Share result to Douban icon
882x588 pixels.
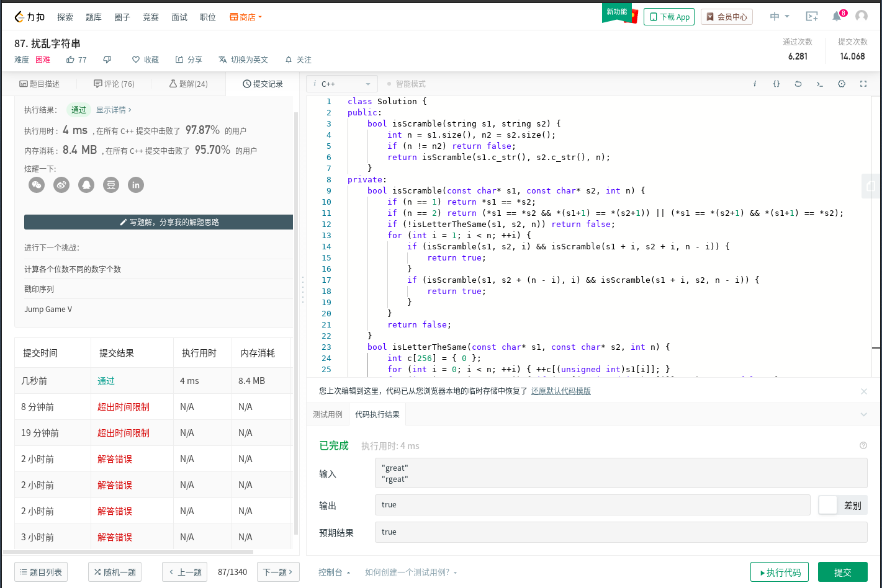[111, 185]
